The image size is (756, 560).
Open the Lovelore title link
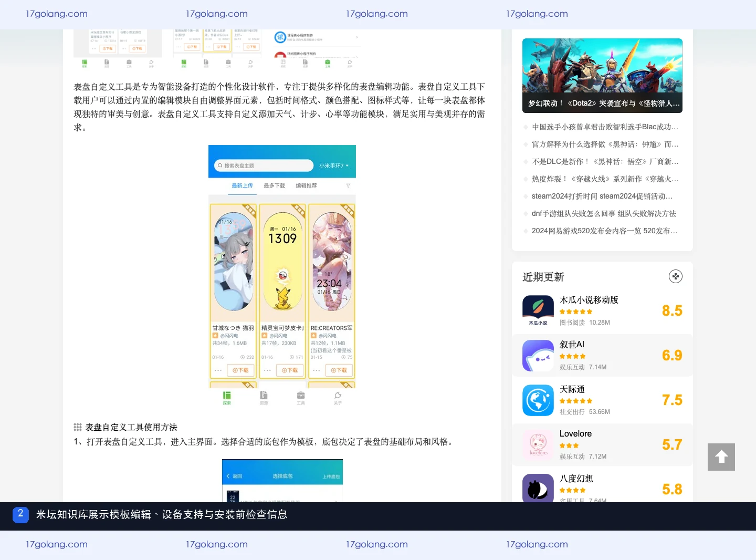(575, 434)
